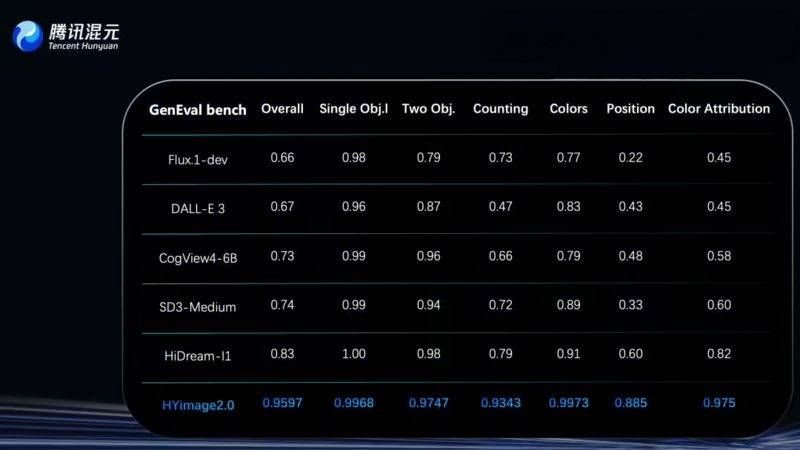The width and height of the screenshot is (800, 450).
Task: Select the 'Colors' column header
Action: click(x=568, y=109)
